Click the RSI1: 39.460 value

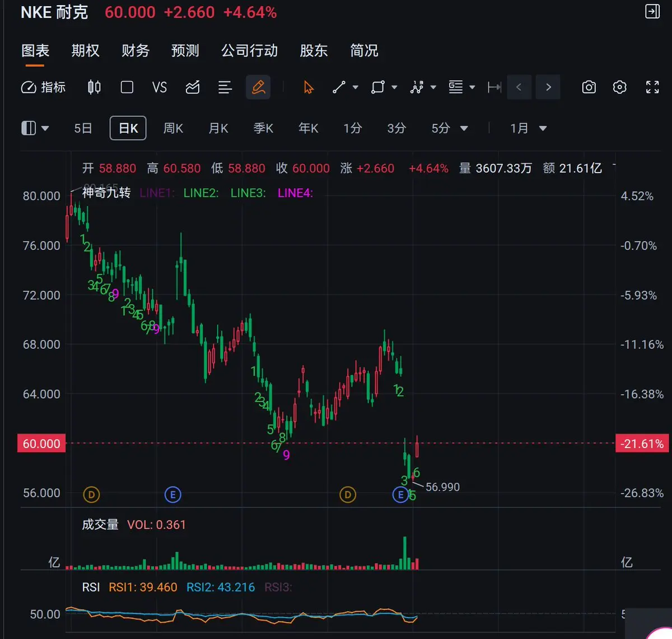pyautogui.click(x=143, y=587)
